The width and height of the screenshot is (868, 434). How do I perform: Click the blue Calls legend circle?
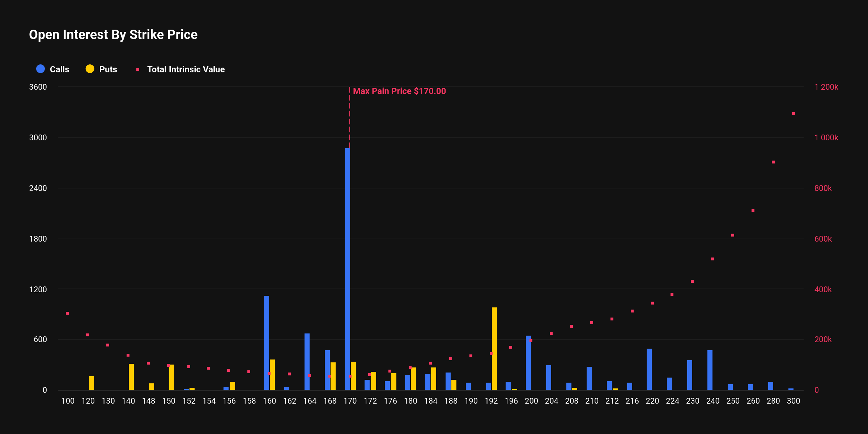(x=41, y=69)
